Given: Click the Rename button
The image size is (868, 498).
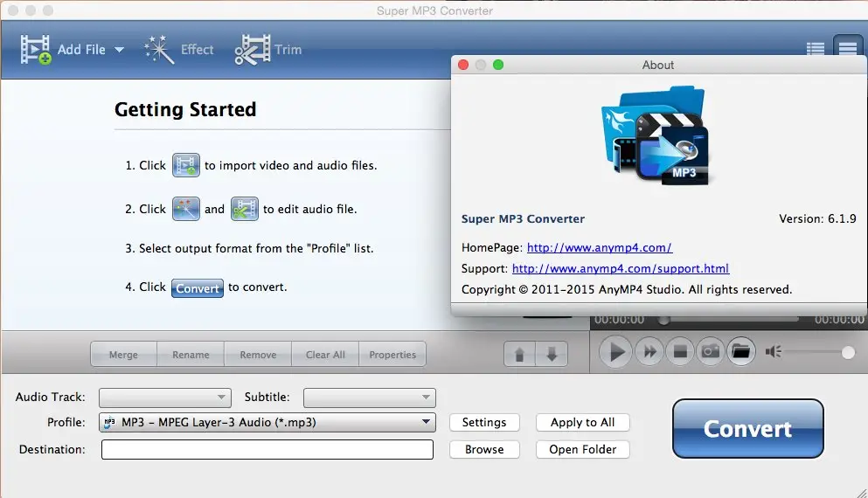Looking at the screenshot, I should [191, 355].
